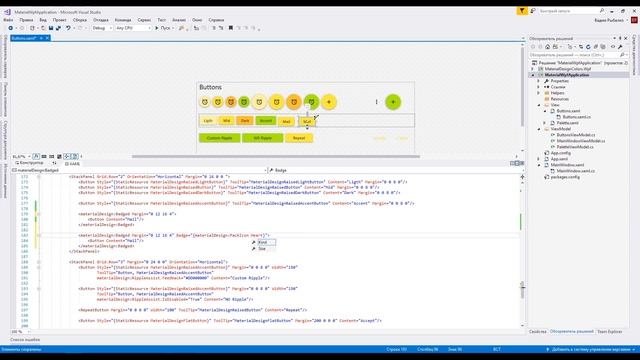The image size is (640, 360).
Task: Click the Accent button in designer preview
Action: (x=266, y=121)
